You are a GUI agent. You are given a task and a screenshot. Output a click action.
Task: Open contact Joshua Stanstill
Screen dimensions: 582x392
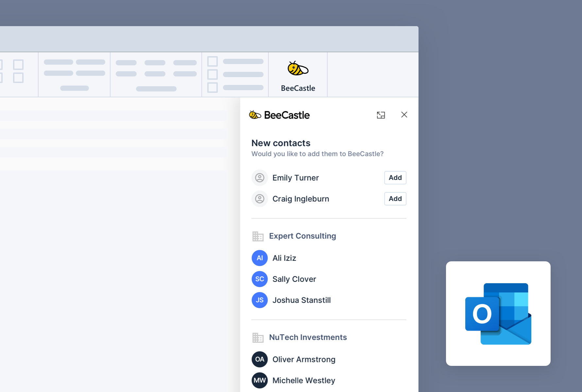pos(301,300)
